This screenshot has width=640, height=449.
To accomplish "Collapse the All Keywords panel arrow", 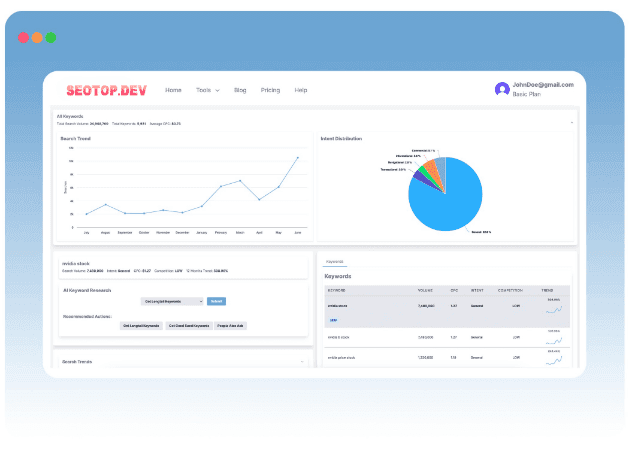I will point(571,122).
